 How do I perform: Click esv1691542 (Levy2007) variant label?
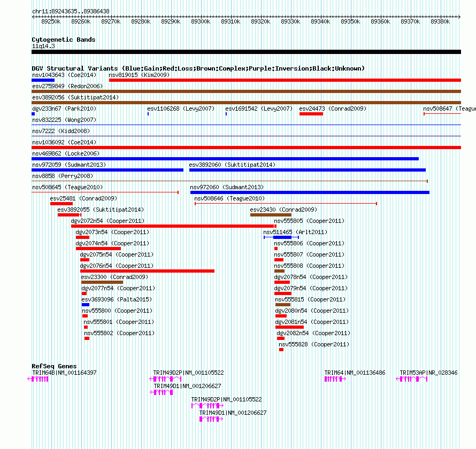point(259,109)
